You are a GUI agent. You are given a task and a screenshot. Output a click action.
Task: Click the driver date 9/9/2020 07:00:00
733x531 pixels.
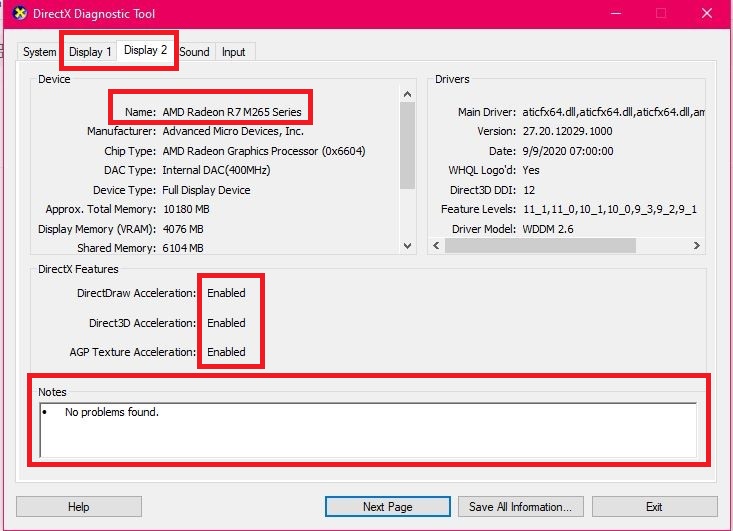point(568,151)
